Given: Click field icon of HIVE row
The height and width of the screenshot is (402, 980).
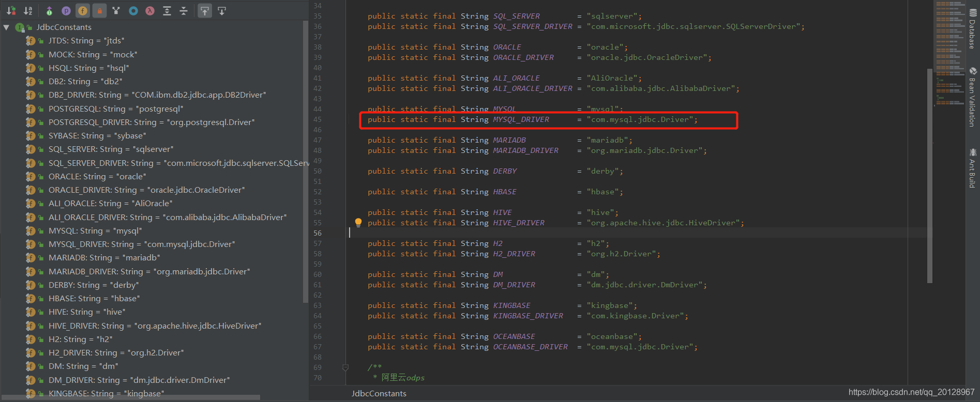Looking at the screenshot, I should click(31, 312).
